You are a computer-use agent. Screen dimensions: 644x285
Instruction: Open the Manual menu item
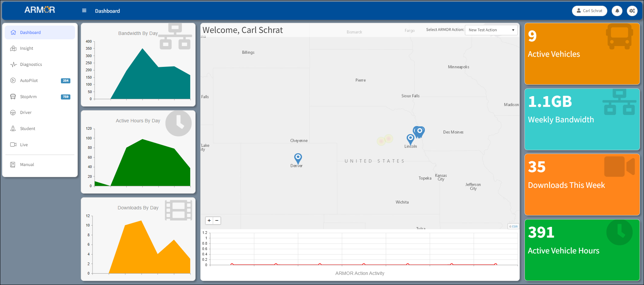(40, 165)
